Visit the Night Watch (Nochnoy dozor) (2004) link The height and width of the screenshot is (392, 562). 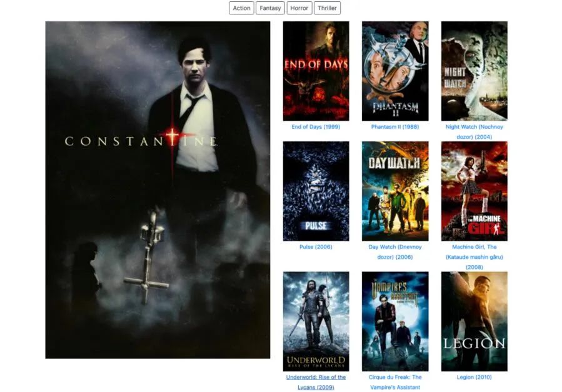(474, 132)
